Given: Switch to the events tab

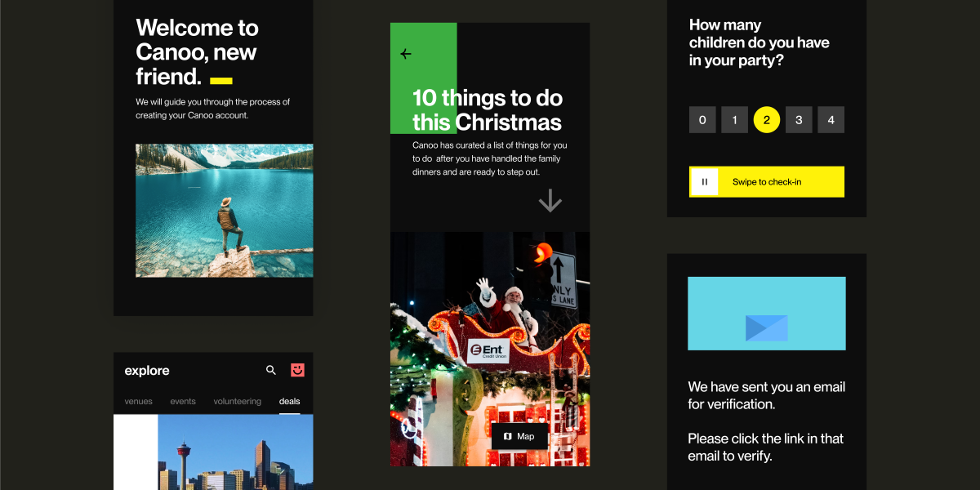Looking at the screenshot, I should pyautogui.click(x=183, y=401).
